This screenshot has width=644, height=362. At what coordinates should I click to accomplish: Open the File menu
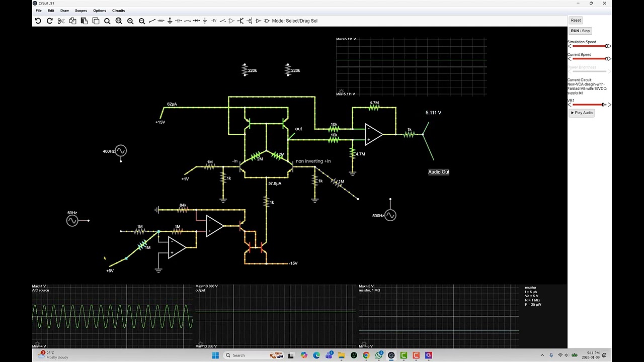coord(39,11)
